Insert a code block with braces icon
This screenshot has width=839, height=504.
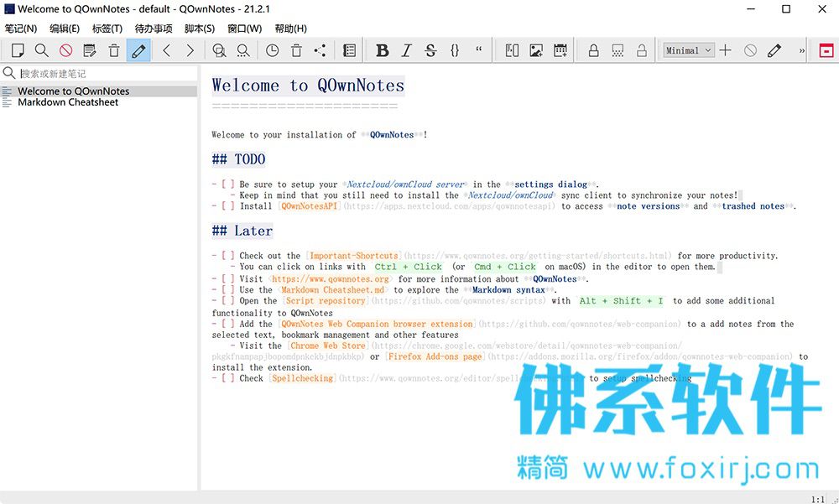point(455,50)
